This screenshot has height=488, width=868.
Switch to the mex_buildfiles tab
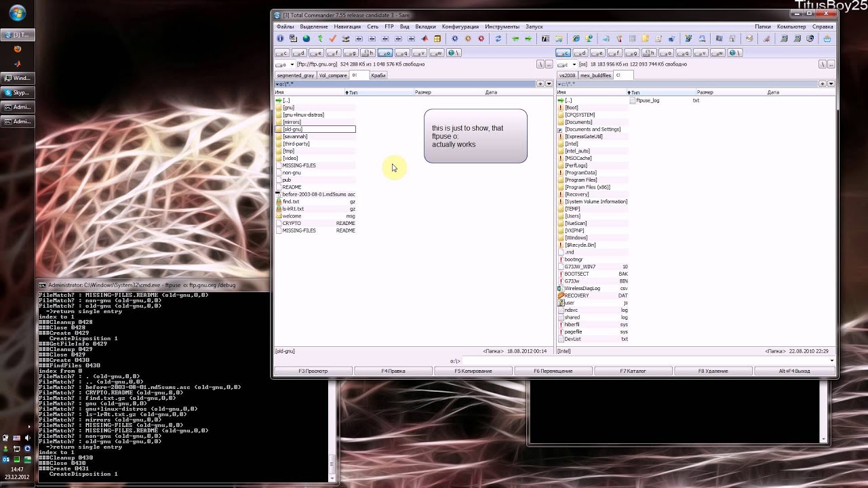click(596, 75)
